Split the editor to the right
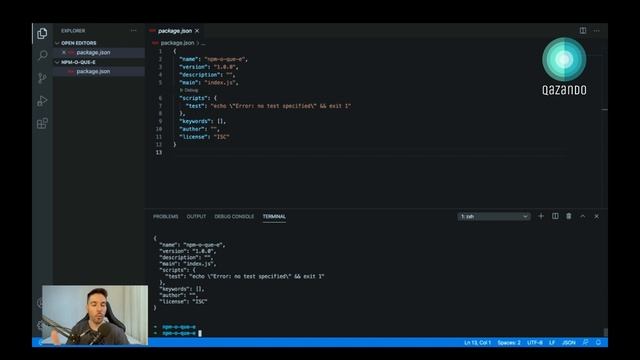 [x=582, y=31]
